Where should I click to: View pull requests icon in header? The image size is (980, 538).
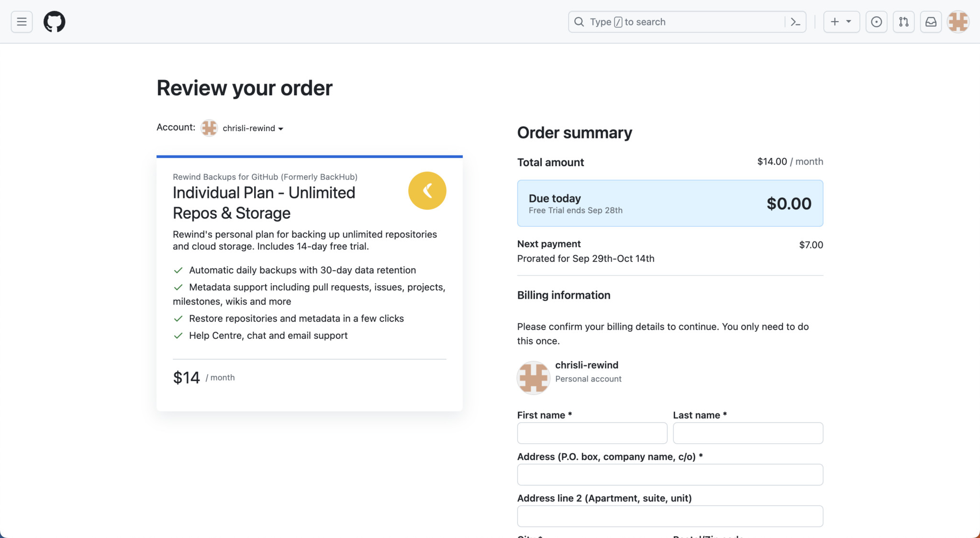(903, 22)
